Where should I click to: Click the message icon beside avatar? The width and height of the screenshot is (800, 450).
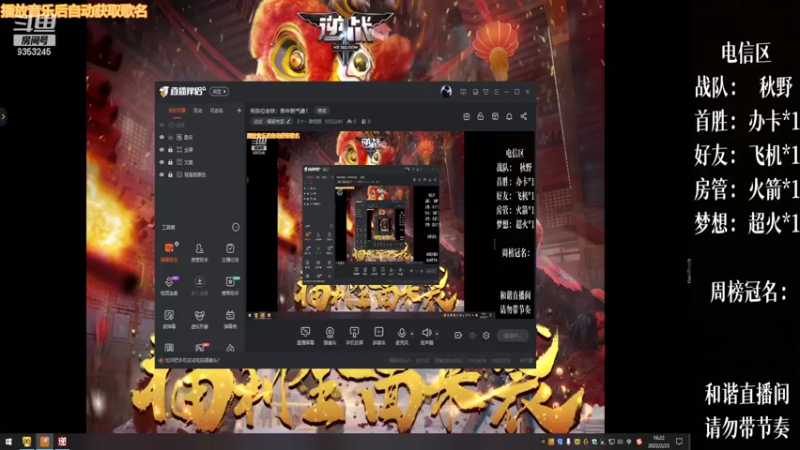click(463, 92)
